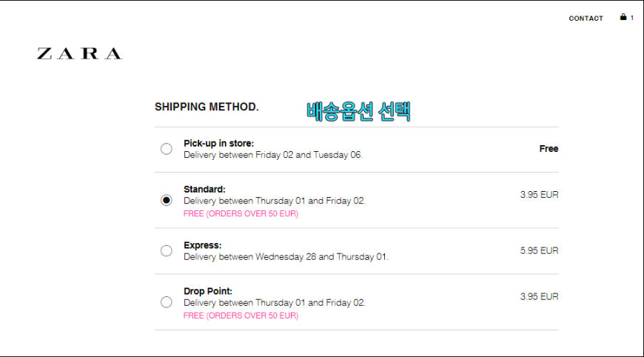Select the Pick-up in store radio button

tap(167, 149)
